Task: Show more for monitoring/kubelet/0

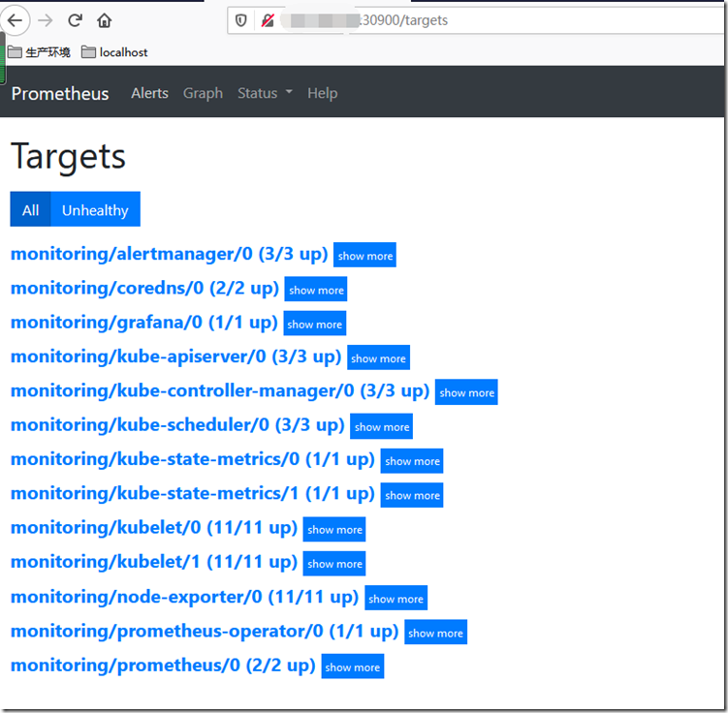Action: pyautogui.click(x=334, y=530)
